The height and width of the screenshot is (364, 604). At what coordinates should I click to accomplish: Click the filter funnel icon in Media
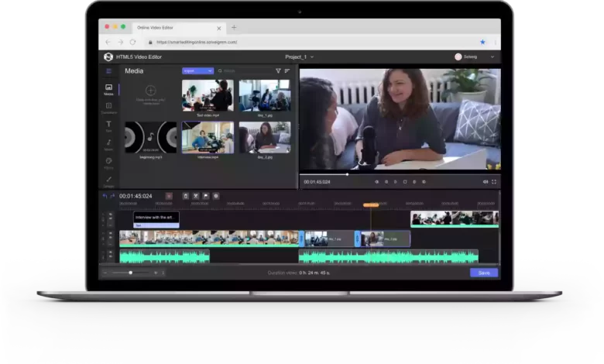click(x=278, y=71)
